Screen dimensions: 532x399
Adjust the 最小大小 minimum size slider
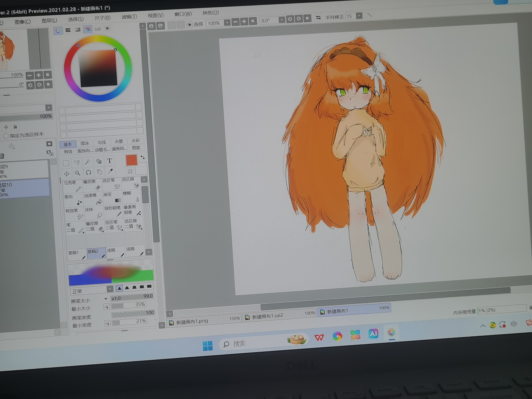[x=129, y=305]
